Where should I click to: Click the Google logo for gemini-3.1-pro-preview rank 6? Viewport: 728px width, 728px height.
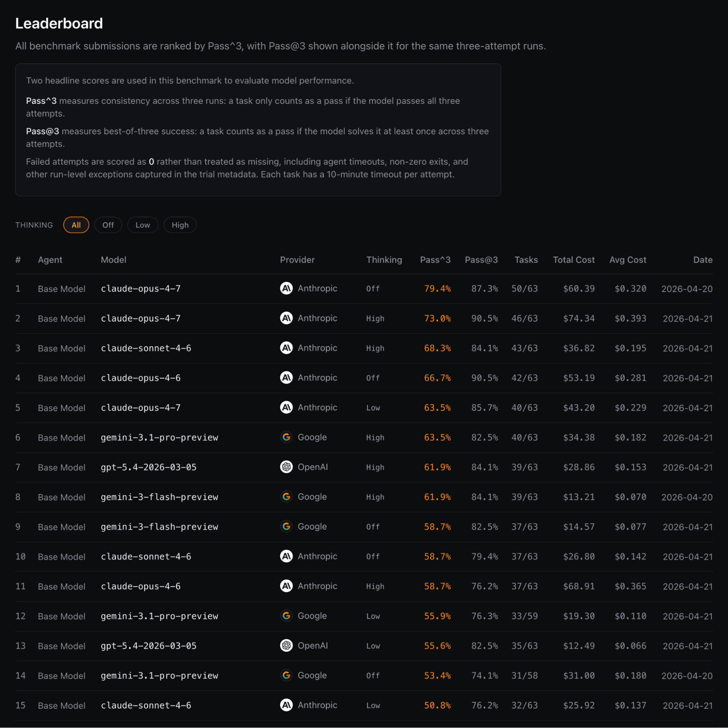coord(286,437)
